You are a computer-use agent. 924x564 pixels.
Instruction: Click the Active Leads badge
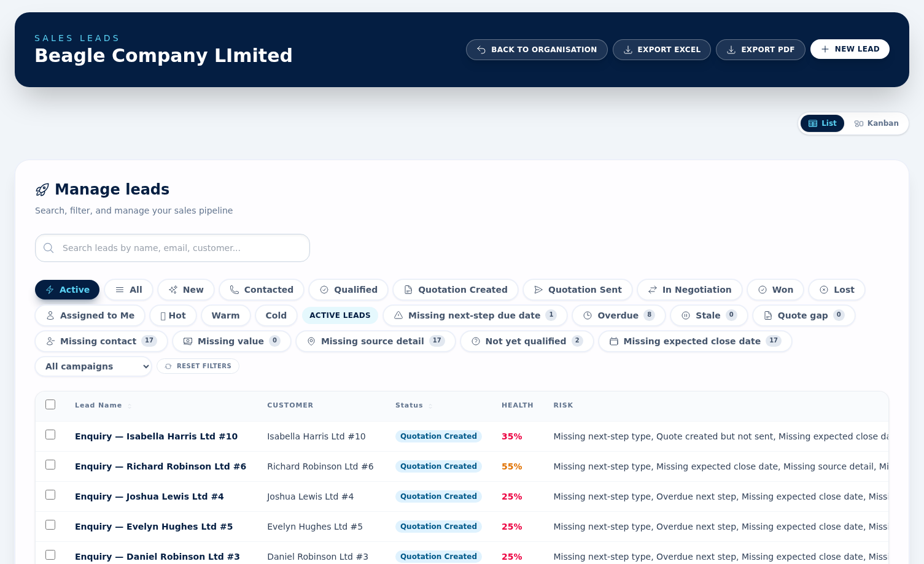[340, 315]
